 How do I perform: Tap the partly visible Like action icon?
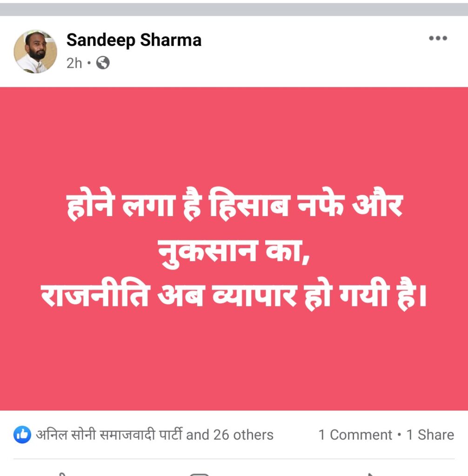tap(62, 474)
